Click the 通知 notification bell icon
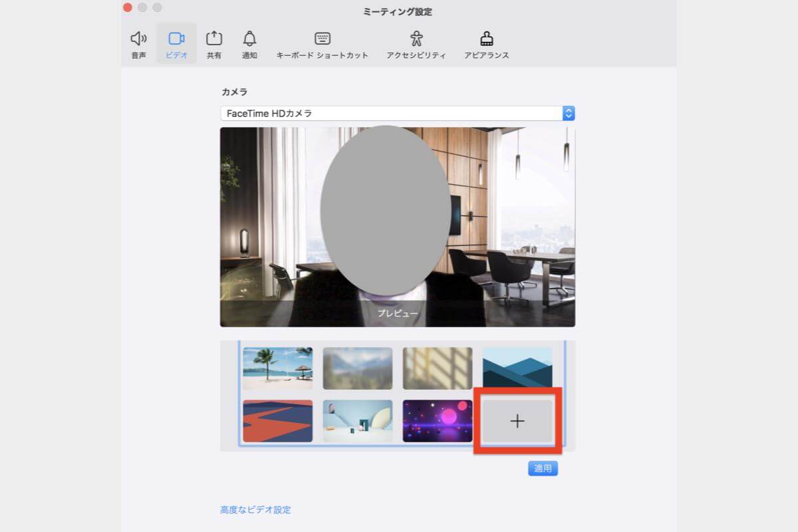 249,43
